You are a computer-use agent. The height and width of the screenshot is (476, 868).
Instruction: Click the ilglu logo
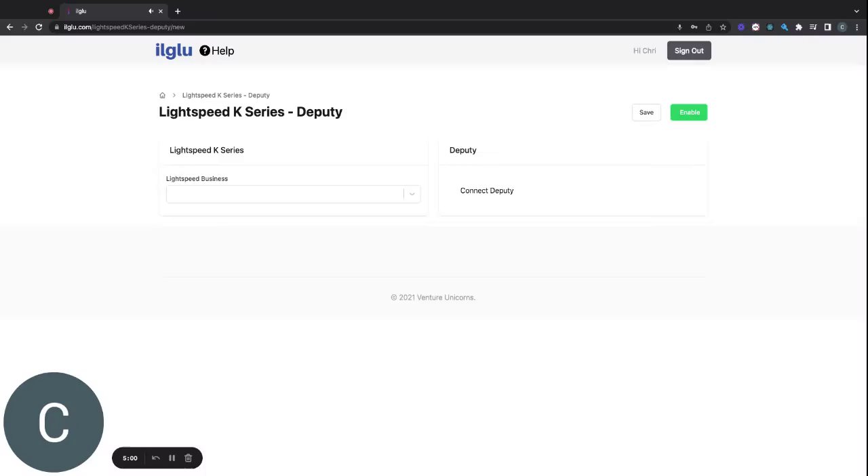coord(174,51)
